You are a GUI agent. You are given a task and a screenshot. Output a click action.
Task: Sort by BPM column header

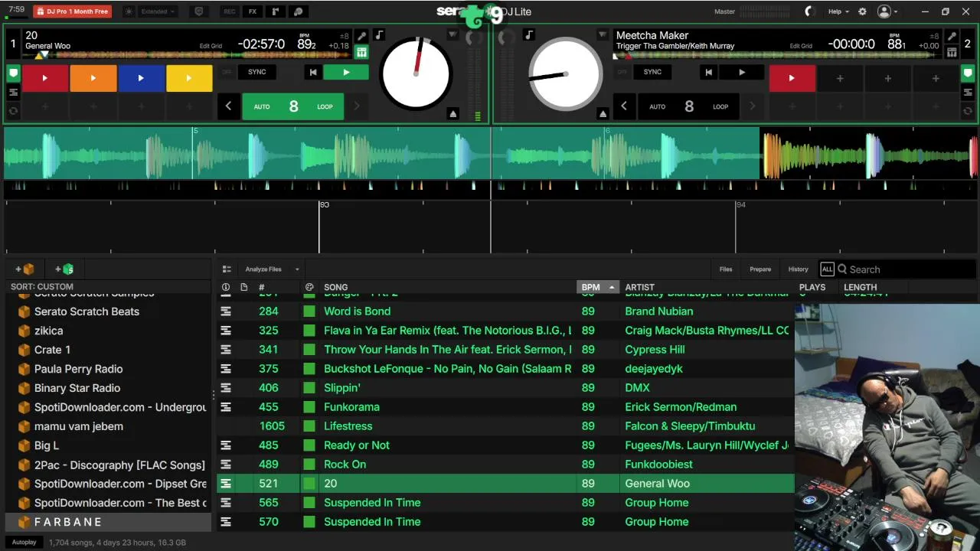[597, 287]
